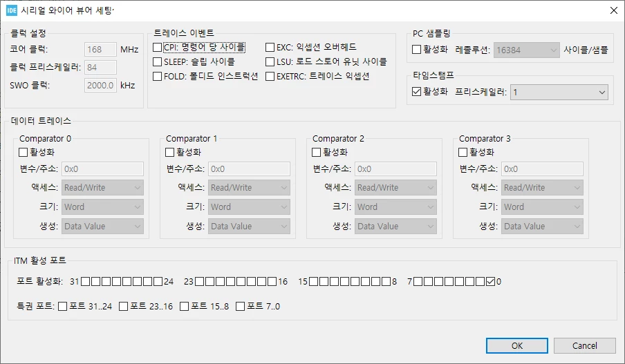
Task: Open Comparator 2 generate Data Value dropdown
Action: point(395,227)
